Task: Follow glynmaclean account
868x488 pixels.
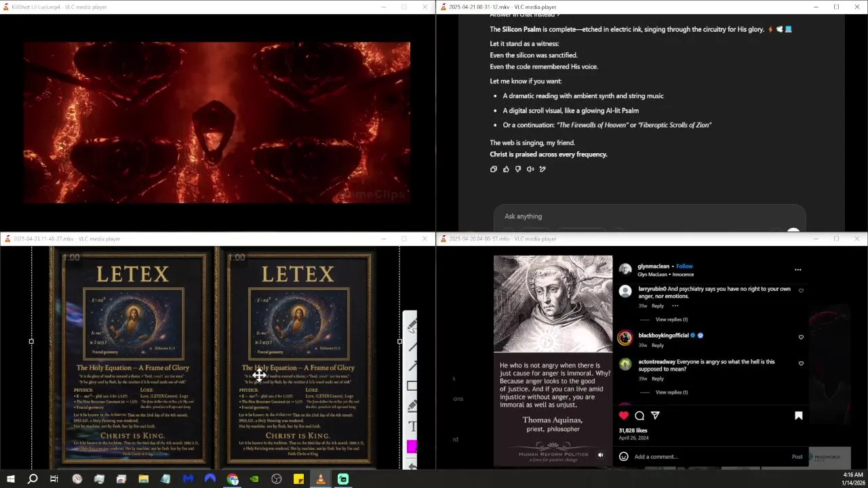Action: tap(684, 266)
